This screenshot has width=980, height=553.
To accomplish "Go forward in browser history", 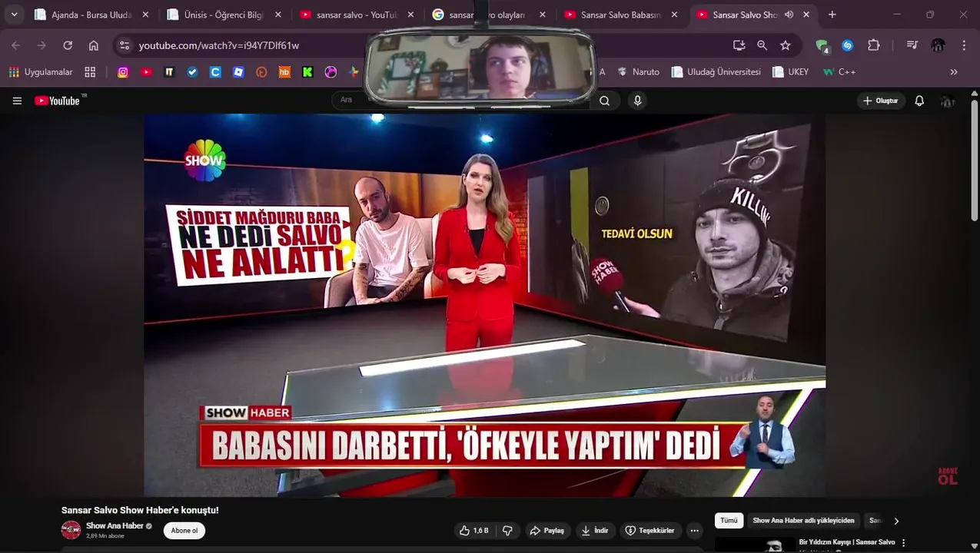I will point(42,45).
